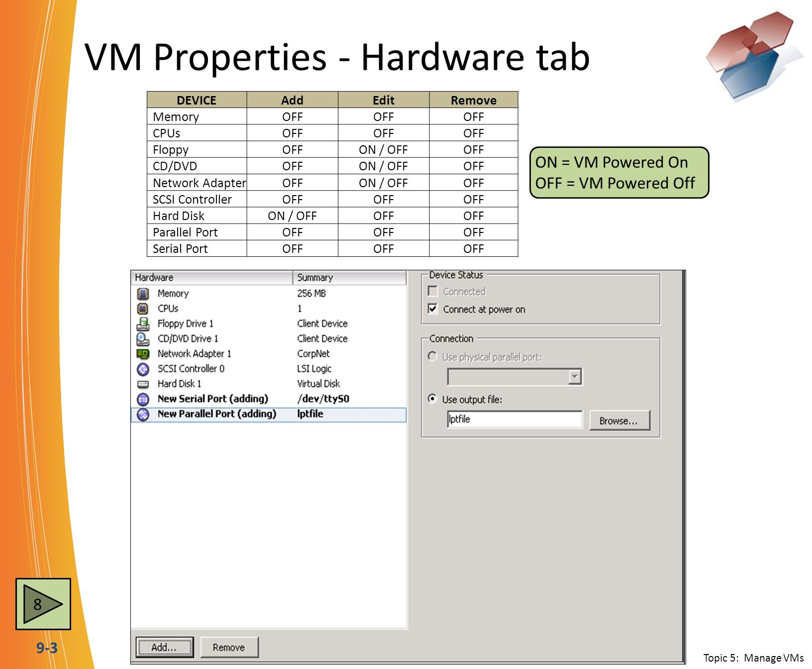This screenshot has height=669, width=812.
Task: Click the Hard Disk table row label
Action: click(179, 216)
